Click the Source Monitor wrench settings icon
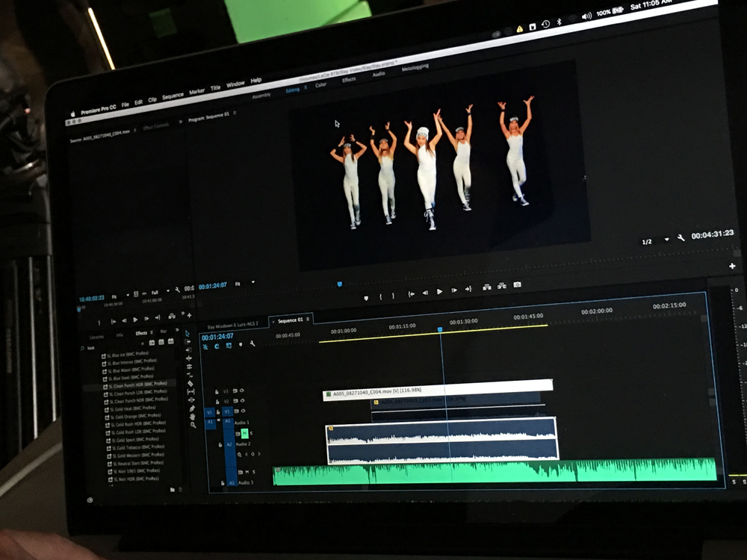The image size is (747, 560). 177,290
